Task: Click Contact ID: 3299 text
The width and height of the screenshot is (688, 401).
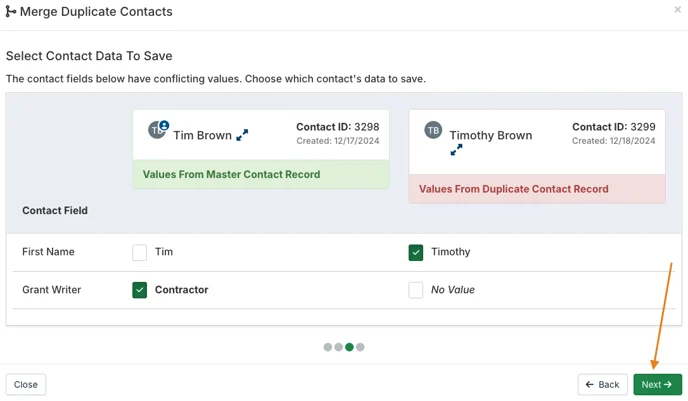Action: pos(613,127)
